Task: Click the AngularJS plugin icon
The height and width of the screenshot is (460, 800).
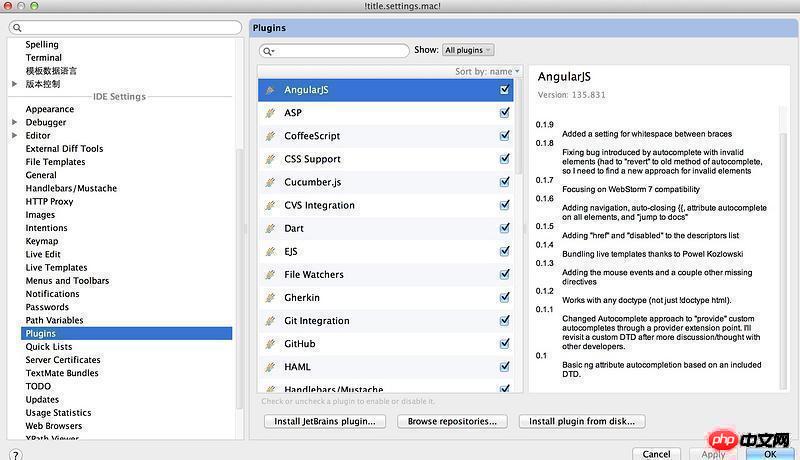Action: (x=270, y=90)
